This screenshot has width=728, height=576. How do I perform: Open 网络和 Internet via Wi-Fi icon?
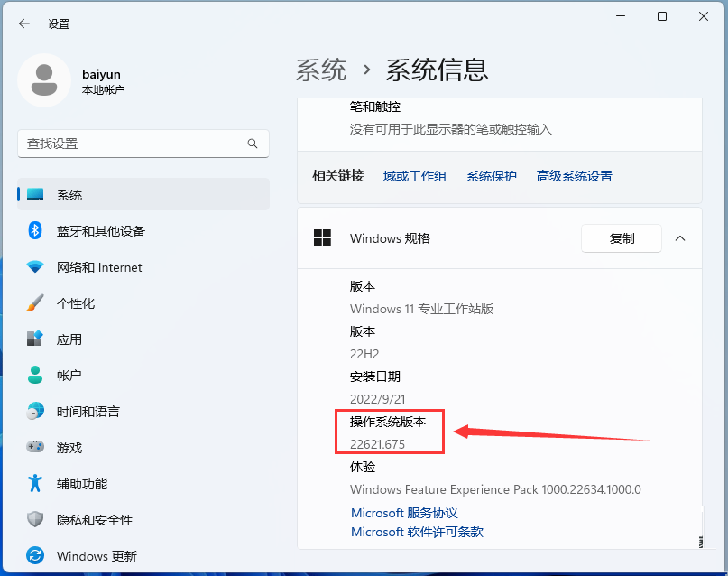click(x=35, y=267)
